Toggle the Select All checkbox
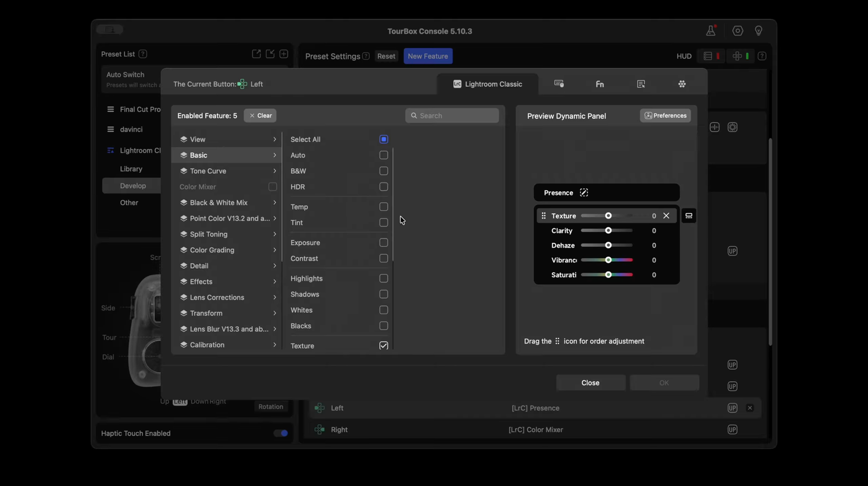The height and width of the screenshot is (486, 868). [384, 139]
